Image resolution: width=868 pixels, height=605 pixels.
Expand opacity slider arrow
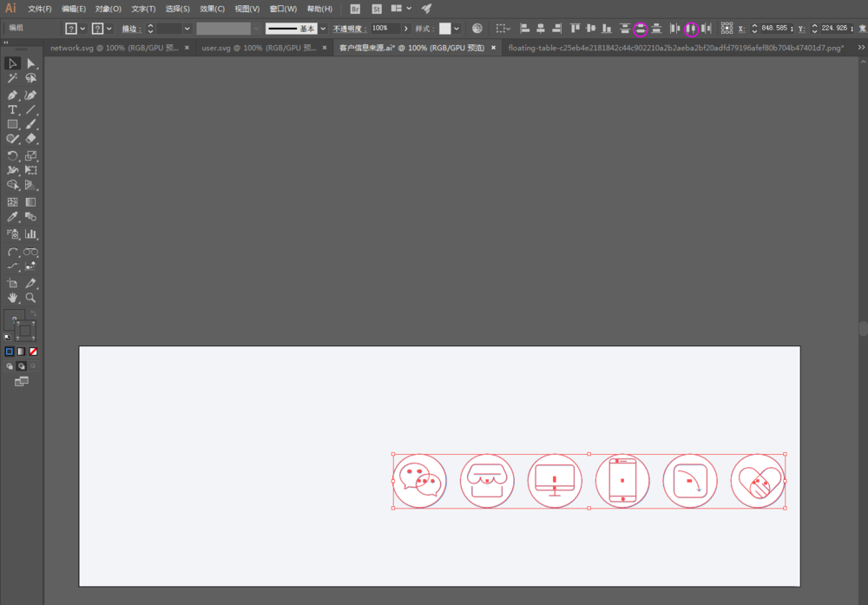(405, 29)
